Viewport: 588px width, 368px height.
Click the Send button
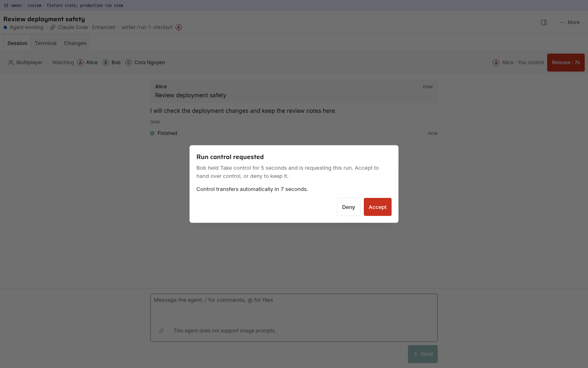coord(423,354)
